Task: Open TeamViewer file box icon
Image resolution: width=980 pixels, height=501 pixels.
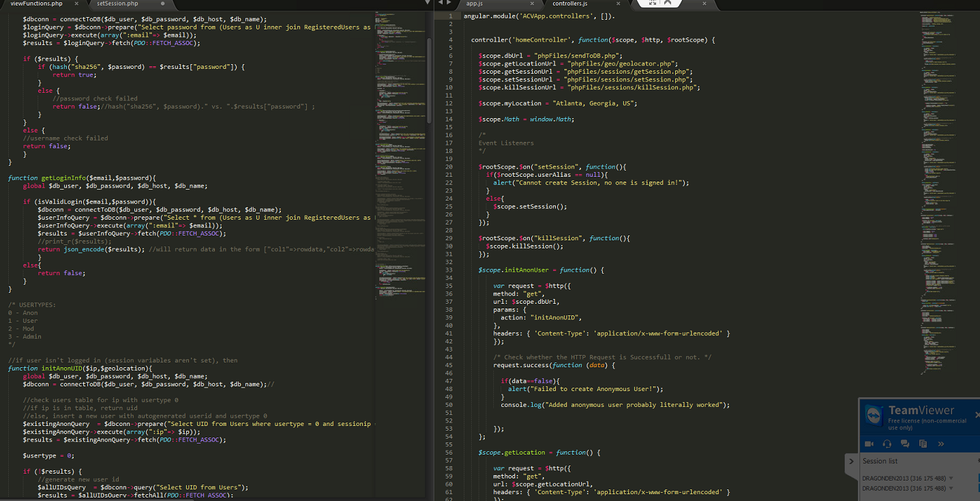Action: point(923,444)
